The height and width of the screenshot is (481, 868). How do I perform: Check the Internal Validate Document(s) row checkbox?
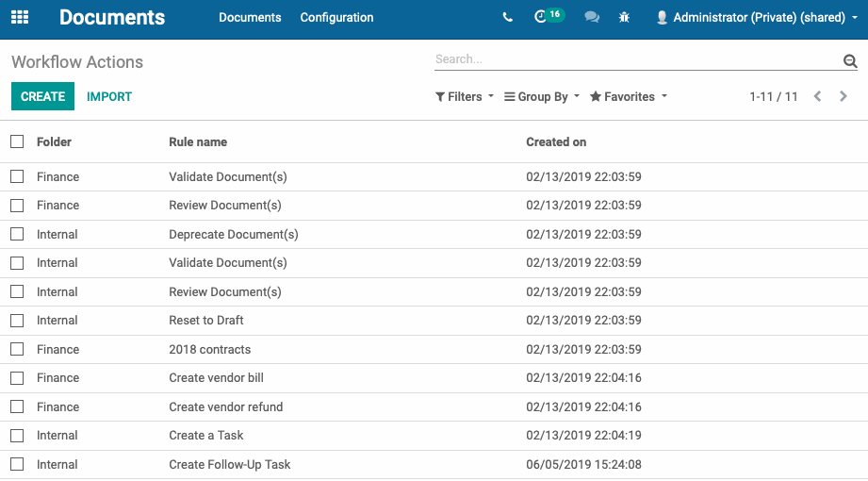pos(17,263)
